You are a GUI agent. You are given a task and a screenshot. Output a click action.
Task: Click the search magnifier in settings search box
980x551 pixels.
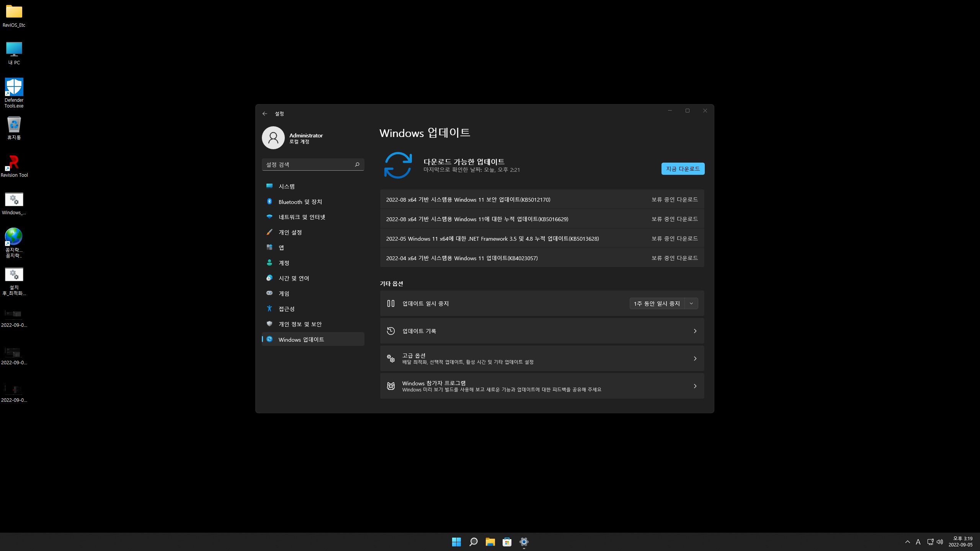click(357, 165)
